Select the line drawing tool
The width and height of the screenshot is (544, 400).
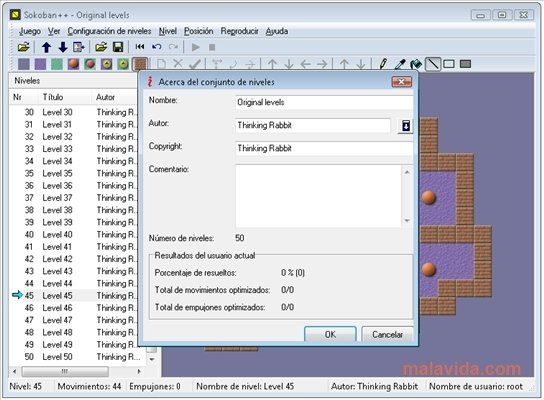coord(433,64)
